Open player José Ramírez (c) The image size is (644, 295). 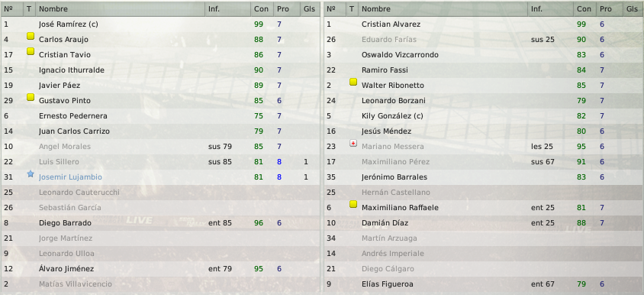(69, 24)
